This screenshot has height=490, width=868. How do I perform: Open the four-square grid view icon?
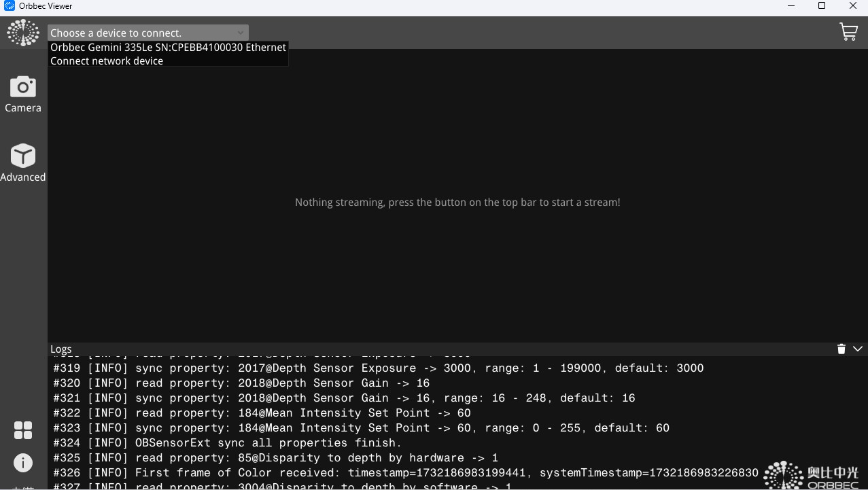click(23, 430)
